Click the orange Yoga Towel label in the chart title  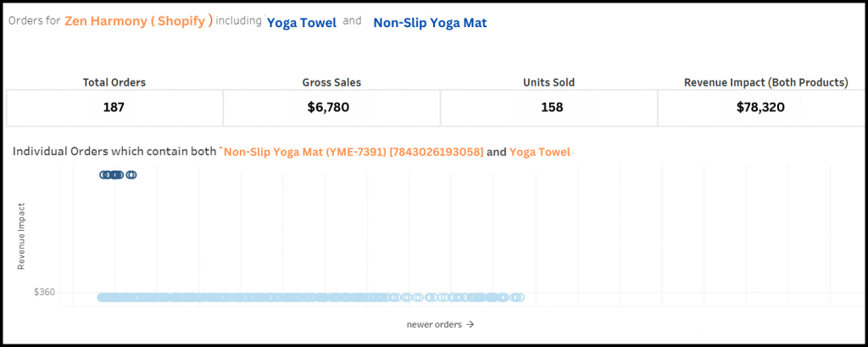[x=540, y=152]
